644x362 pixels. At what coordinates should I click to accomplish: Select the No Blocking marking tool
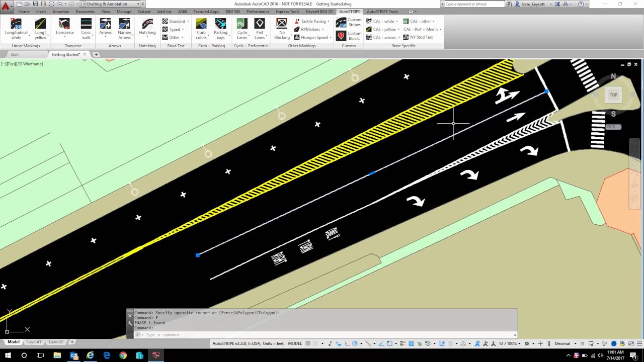[282, 29]
